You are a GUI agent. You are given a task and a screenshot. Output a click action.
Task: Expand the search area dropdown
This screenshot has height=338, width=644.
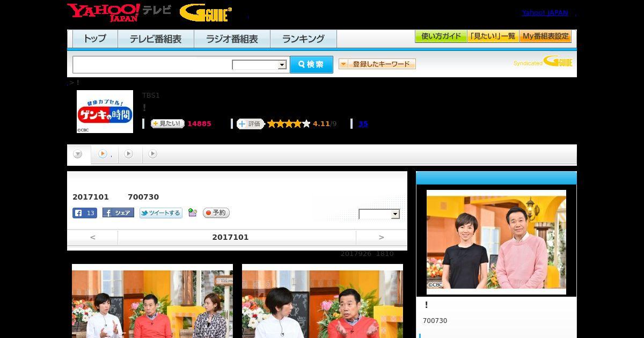(x=259, y=65)
